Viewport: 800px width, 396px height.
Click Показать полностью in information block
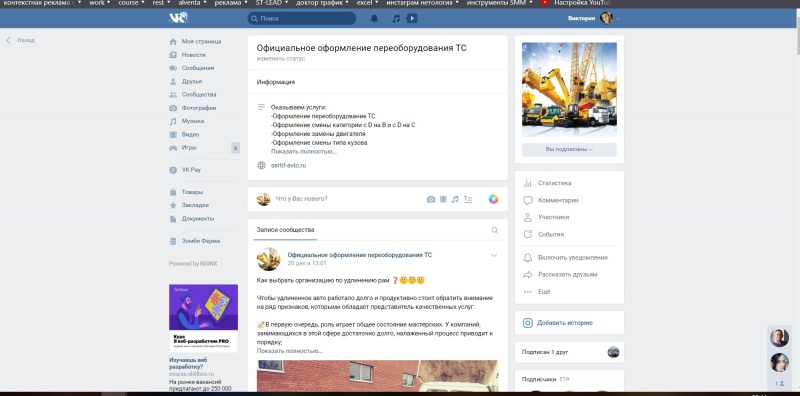304,152
